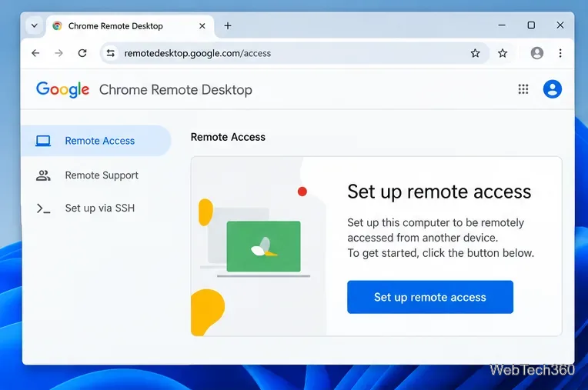Maximize the Chrome window
The image size is (588, 390).
pyautogui.click(x=531, y=25)
